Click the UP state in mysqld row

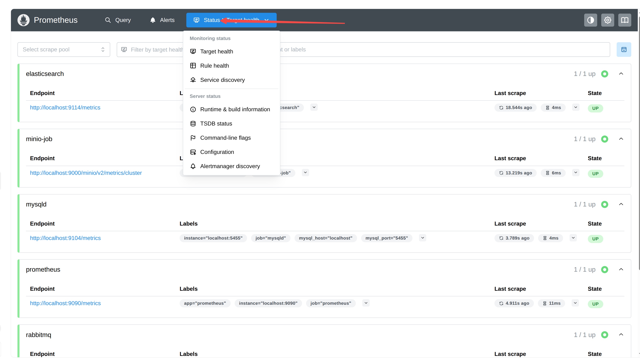(x=595, y=239)
